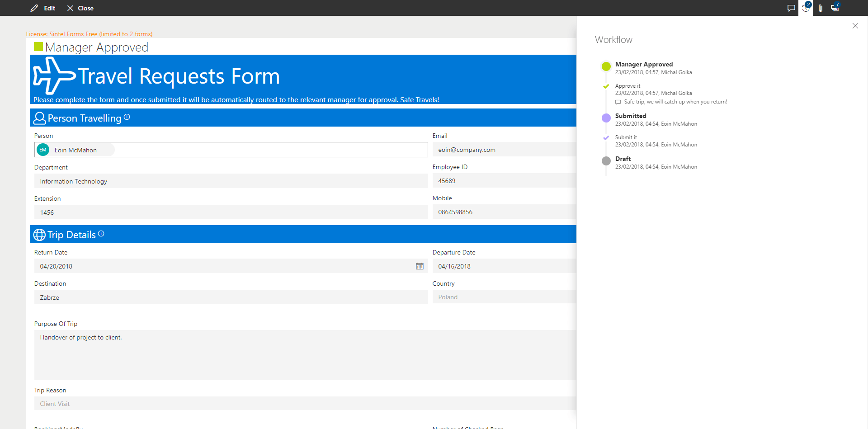
Task: Click the Manager Approved status heading above form
Action: [x=97, y=47]
